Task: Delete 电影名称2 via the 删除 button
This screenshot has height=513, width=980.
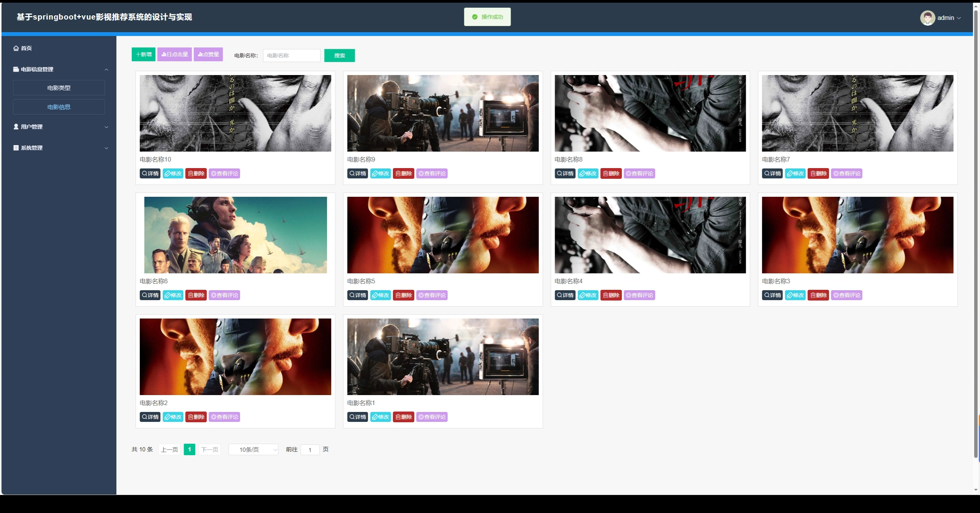Action: (196, 417)
